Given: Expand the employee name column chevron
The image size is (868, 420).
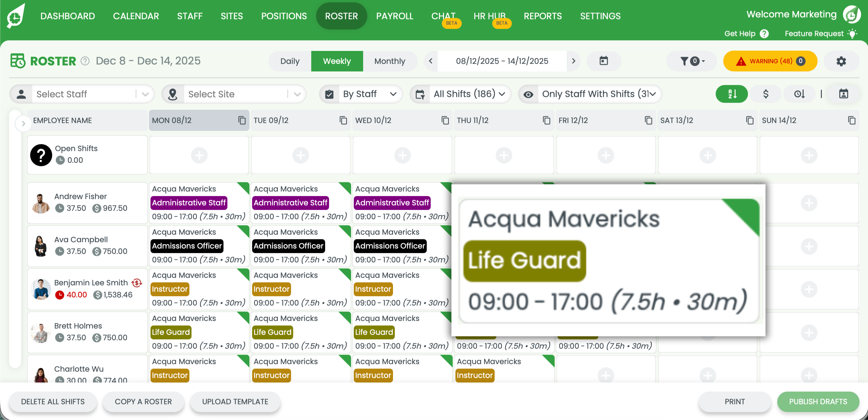Looking at the screenshot, I should pyautogui.click(x=23, y=123).
